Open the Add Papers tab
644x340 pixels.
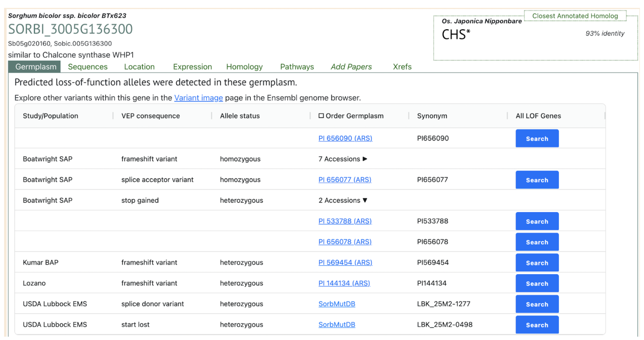351,67
